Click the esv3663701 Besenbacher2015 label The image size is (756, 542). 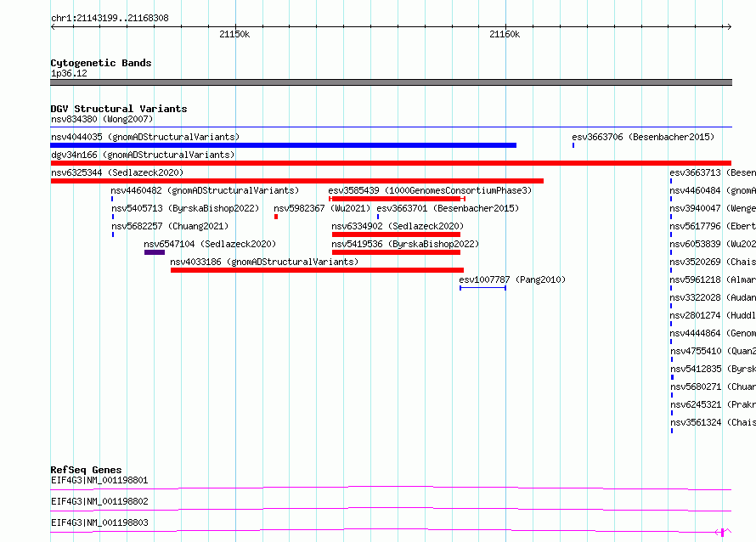[x=448, y=208]
